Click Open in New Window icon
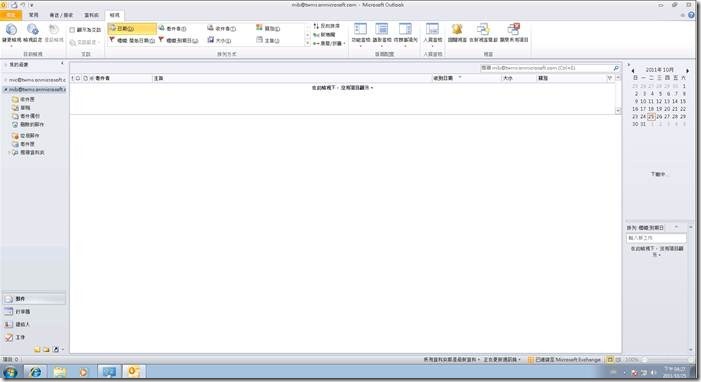 coord(483,33)
